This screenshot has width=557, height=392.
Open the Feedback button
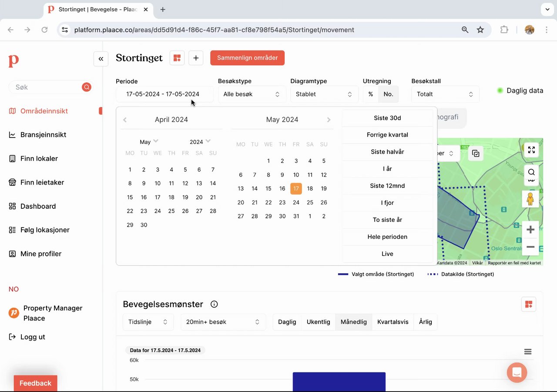coord(35,383)
